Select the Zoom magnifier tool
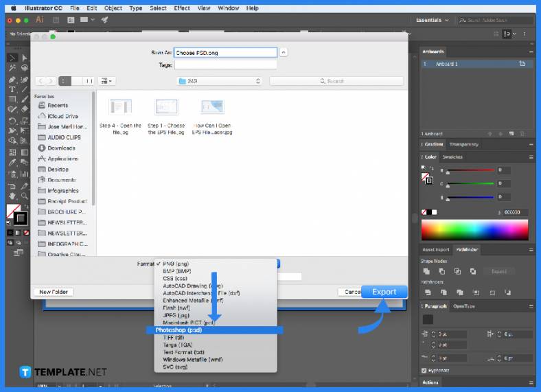This screenshot has width=541, height=392. coord(24,196)
